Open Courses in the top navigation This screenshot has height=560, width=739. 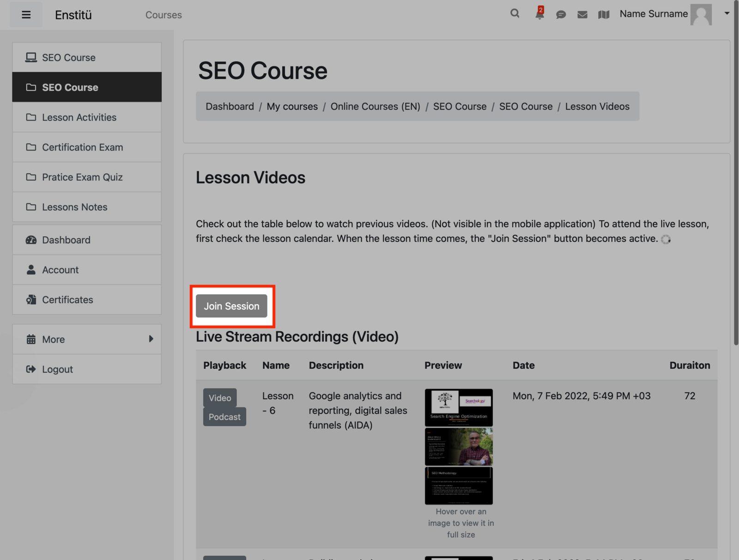164,15
